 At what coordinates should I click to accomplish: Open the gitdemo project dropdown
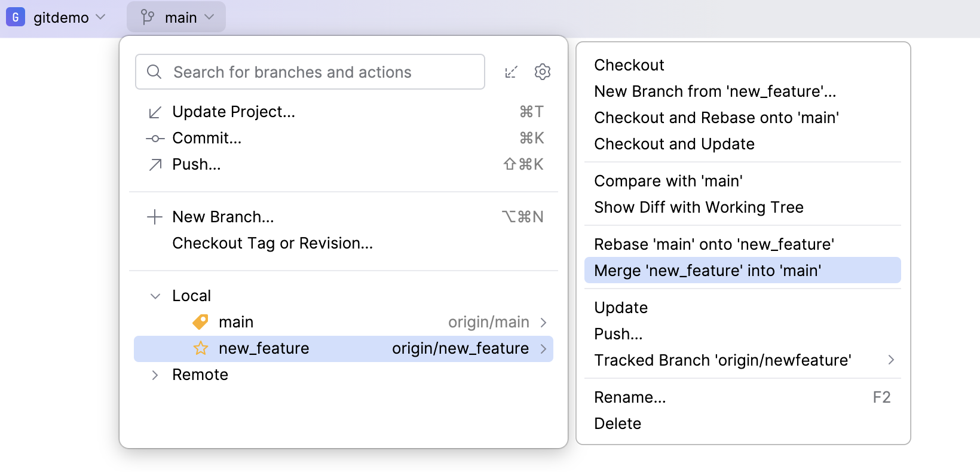pyautogui.click(x=61, y=17)
